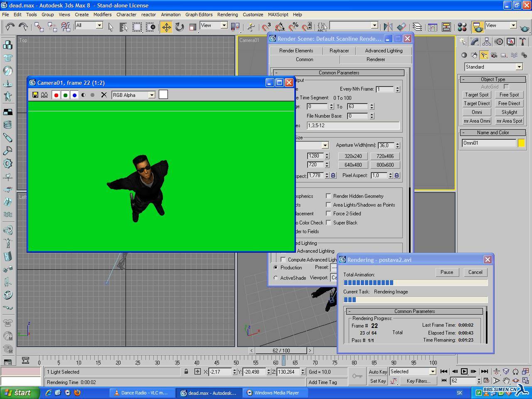
Task: Toggle red channel in render window
Action: 56,95
